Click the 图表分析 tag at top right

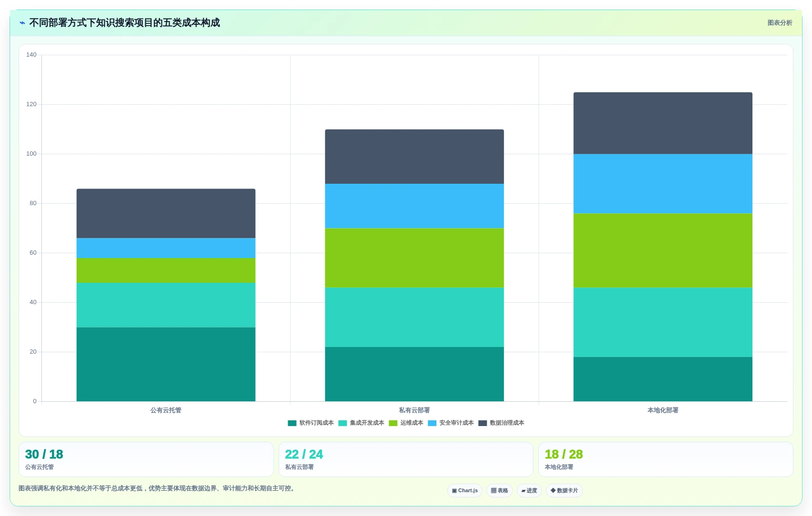(780, 23)
